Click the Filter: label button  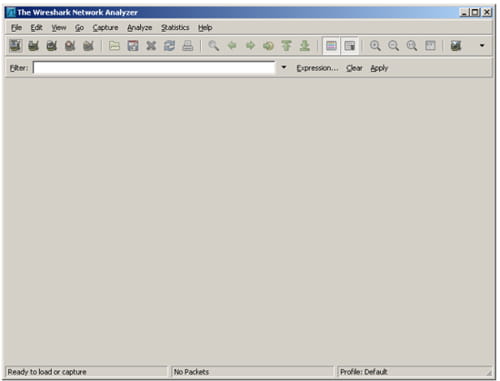(x=19, y=68)
